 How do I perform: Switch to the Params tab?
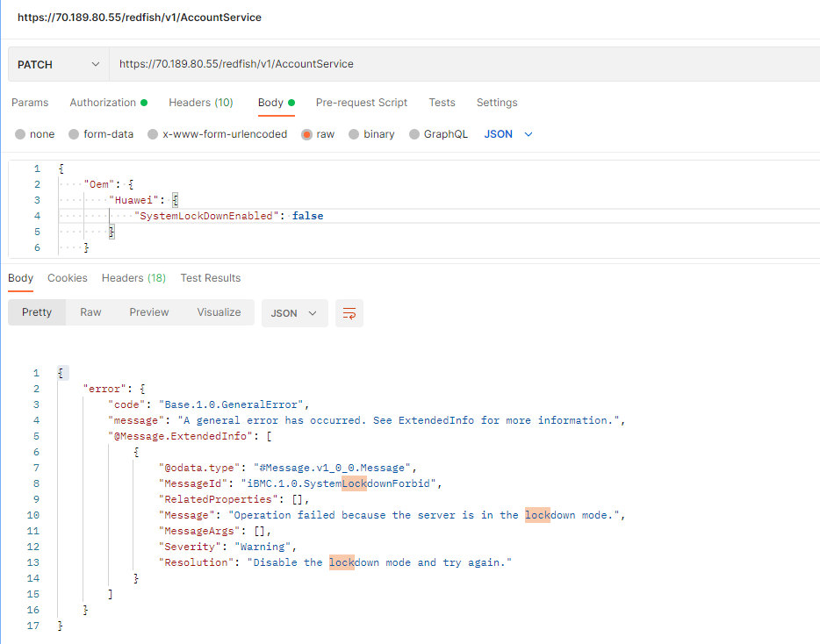[30, 103]
